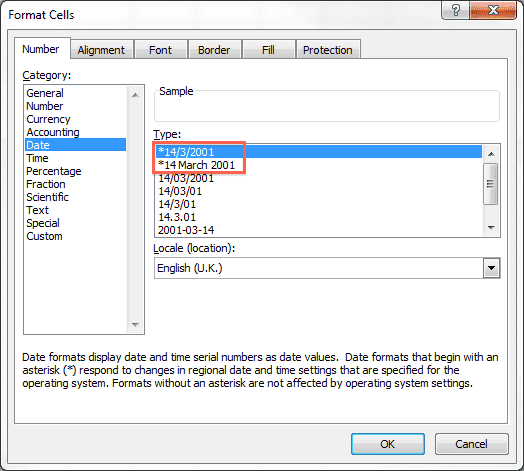
Task: Choose the 14/03/2001 date format
Action: (319, 178)
